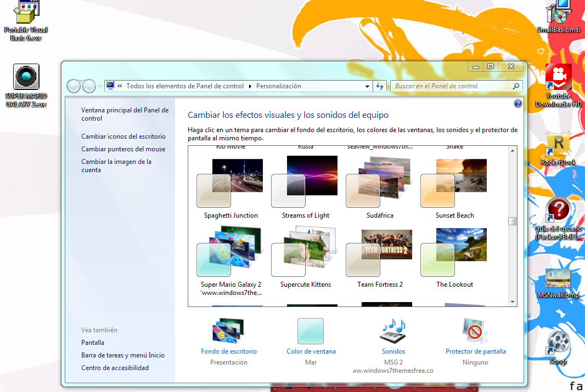Image resolution: width=585 pixels, height=392 pixels.
Task: Open Cambiar la imagen de la cuenta
Action: click(116, 166)
